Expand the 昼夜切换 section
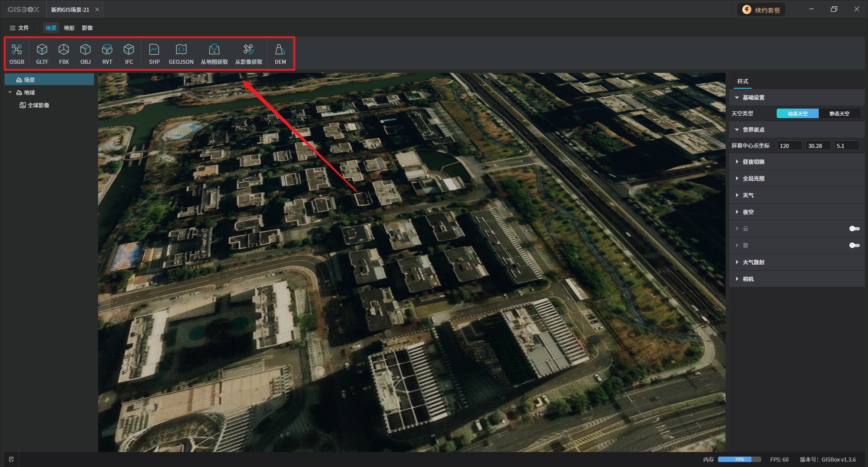The height and width of the screenshot is (467, 868). click(x=753, y=162)
